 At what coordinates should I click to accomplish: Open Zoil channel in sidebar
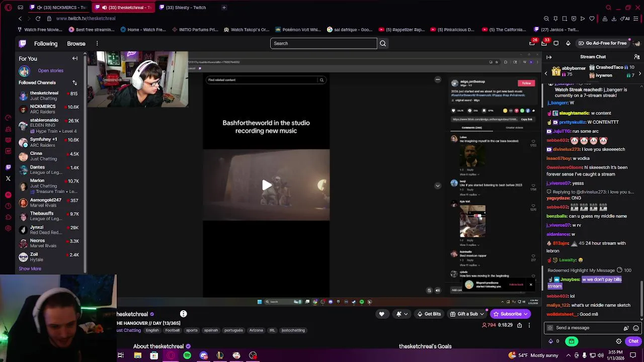49,257
